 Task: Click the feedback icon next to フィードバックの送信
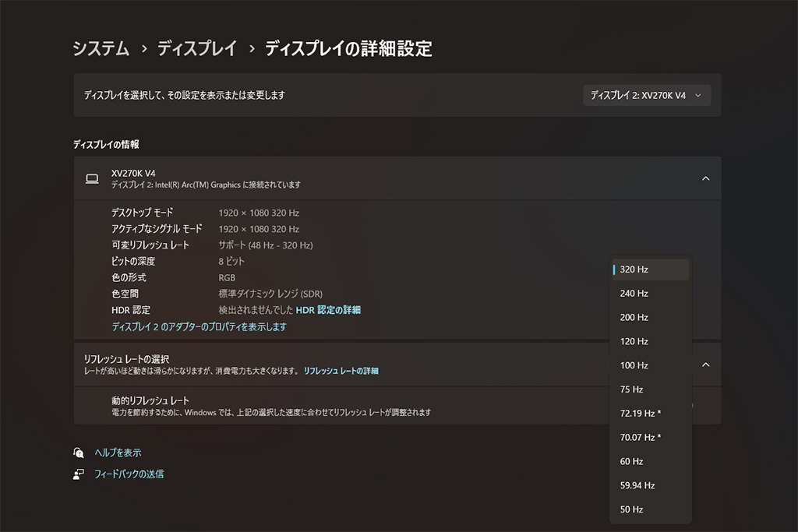tap(78, 474)
